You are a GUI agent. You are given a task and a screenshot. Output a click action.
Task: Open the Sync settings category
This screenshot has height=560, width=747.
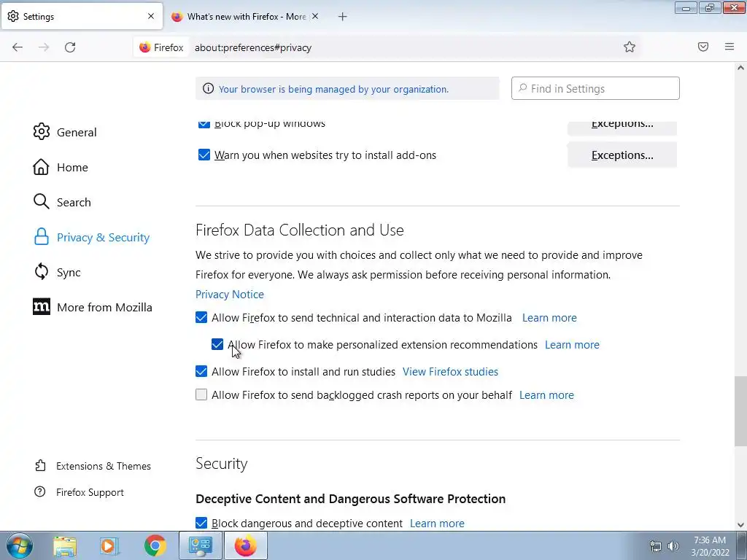(x=69, y=272)
